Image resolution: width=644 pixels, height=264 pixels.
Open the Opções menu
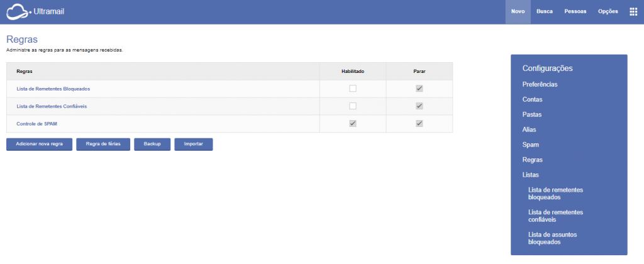point(608,11)
